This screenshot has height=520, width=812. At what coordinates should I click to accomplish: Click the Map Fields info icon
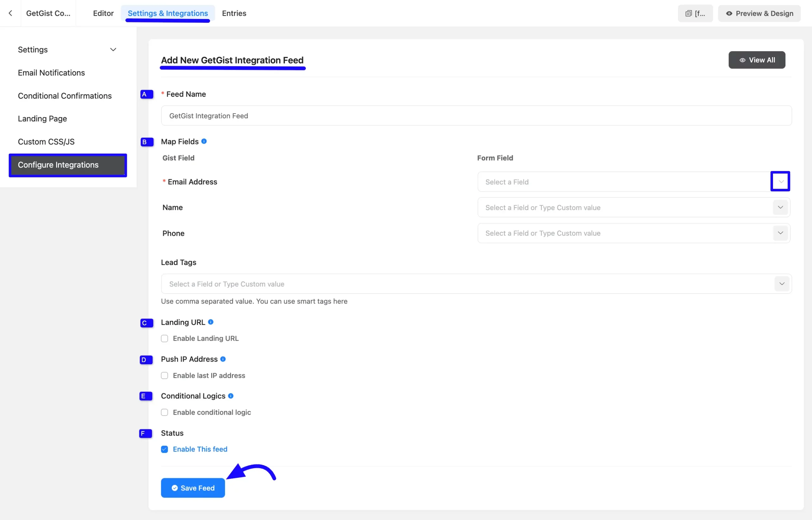coord(204,141)
